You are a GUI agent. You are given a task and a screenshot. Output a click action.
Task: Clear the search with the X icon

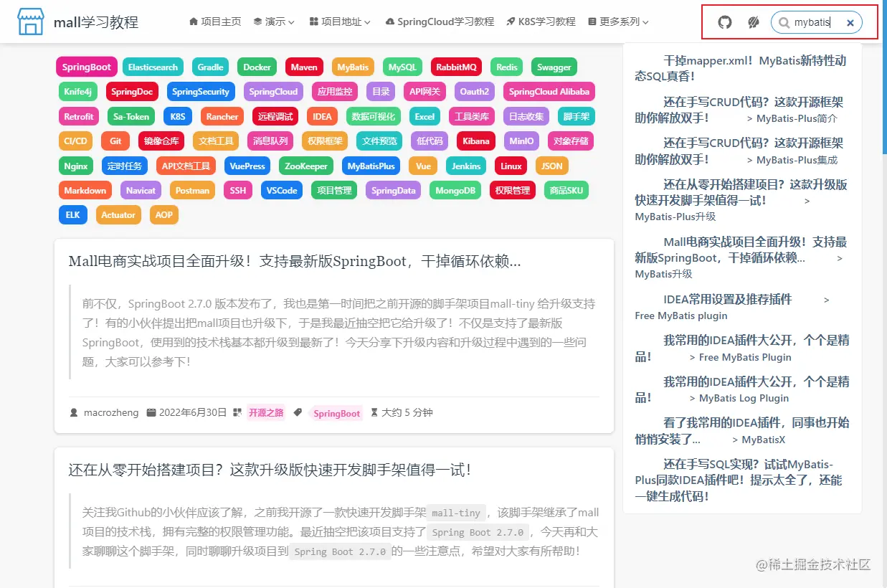click(x=850, y=23)
